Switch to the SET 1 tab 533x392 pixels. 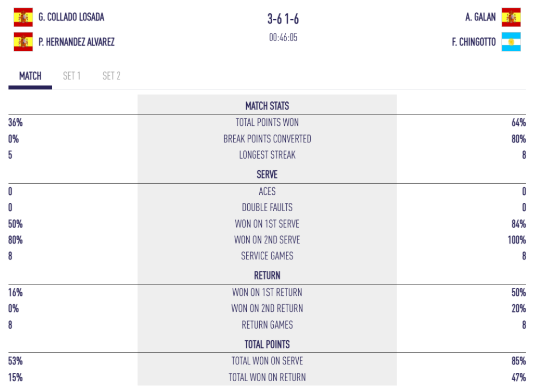[72, 76]
